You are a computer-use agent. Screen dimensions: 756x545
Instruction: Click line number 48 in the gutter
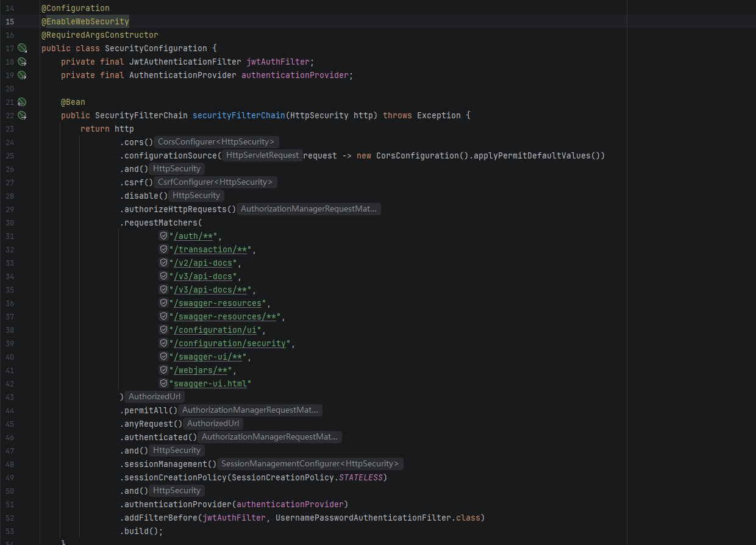[x=10, y=464]
